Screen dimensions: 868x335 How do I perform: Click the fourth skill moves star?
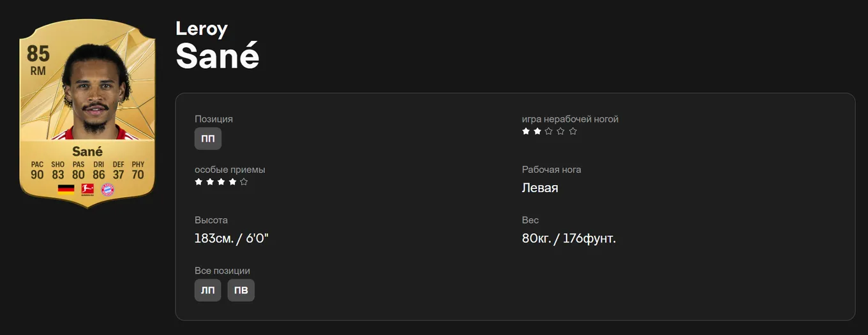coord(232,182)
